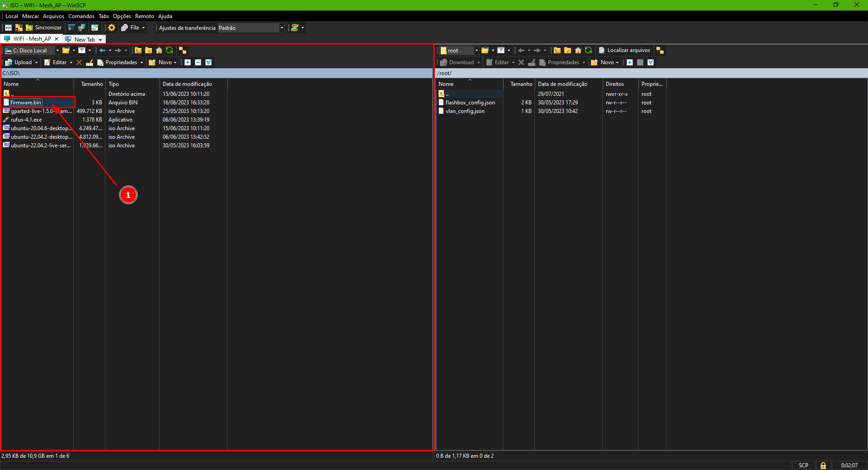Open the remote root directory dropdown
The height and width of the screenshot is (470, 868).
tap(459, 50)
